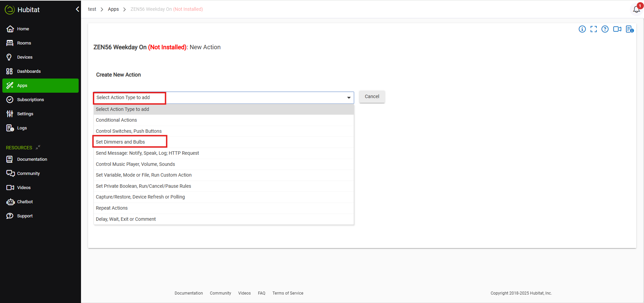Image resolution: width=644 pixels, height=303 pixels.
Task: Open the footer Documentation link
Action: point(189,293)
